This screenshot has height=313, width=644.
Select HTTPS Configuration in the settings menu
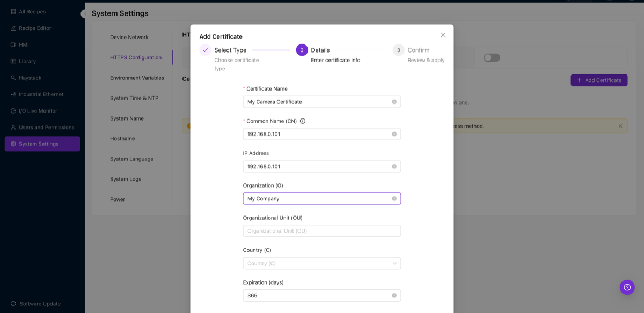click(x=135, y=57)
